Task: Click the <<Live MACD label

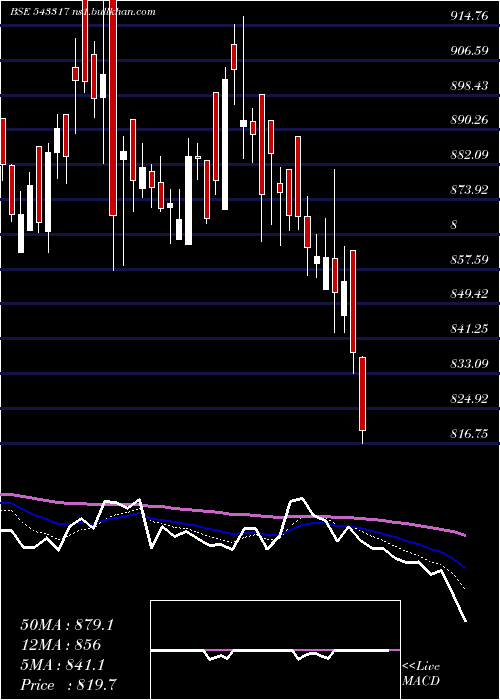Action: (x=421, y=674)
